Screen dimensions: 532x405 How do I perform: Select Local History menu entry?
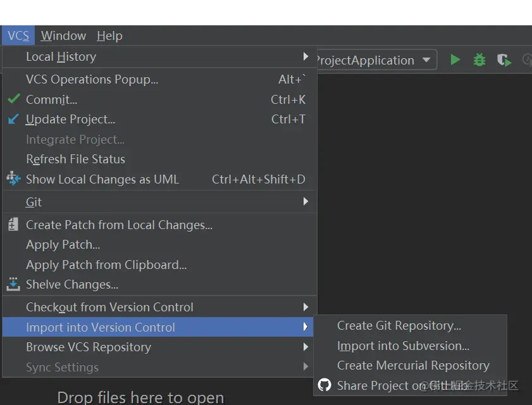tap(159, 56)
